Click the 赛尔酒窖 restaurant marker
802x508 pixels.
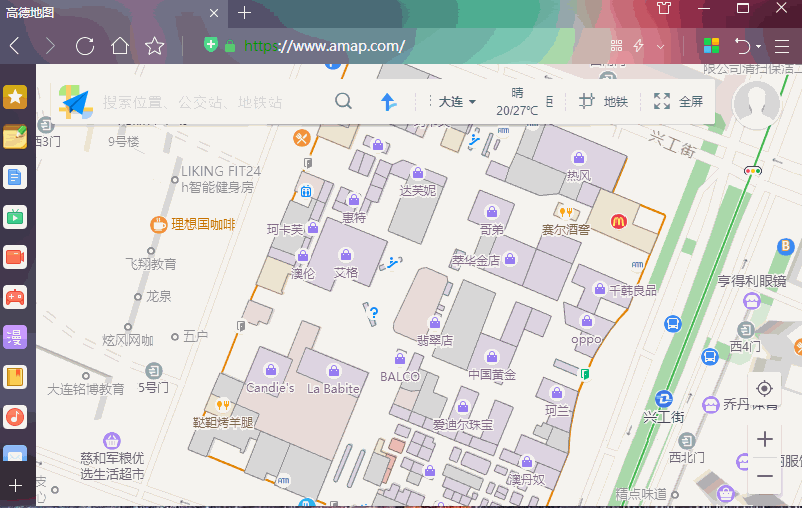tap(565, 212)
